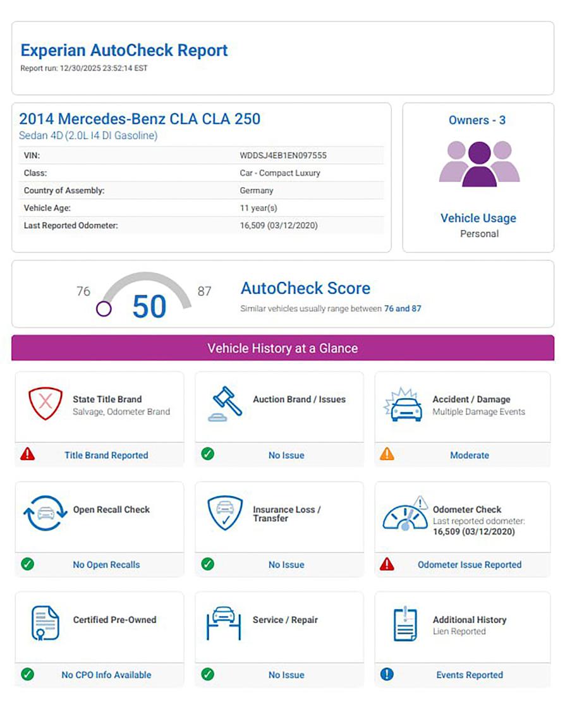Click the Insurance Loss shield icon
This screenshot has height=728, width=565.
pyautogui.click(x=225, y=513)
